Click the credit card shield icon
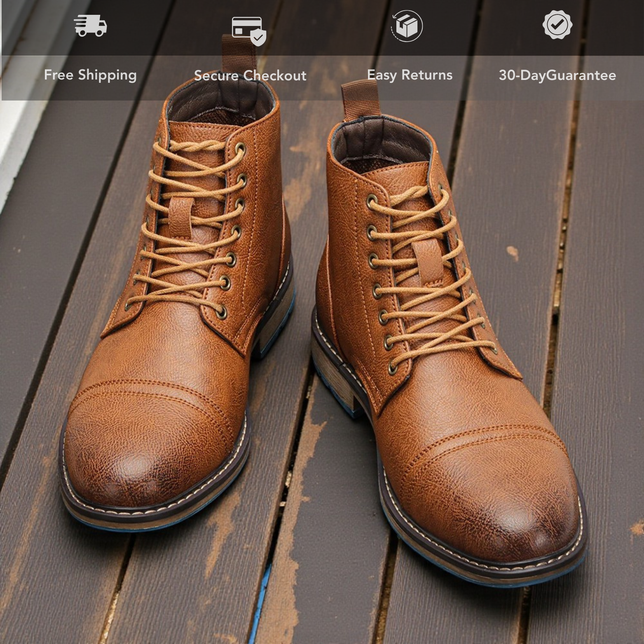This screenshot has height=644, width=644. [x=248, y=30]
